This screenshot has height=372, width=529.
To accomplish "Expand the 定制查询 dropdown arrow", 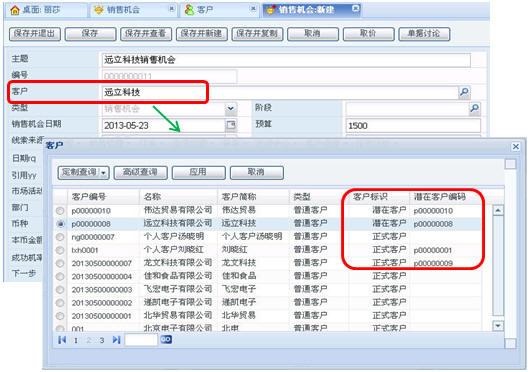I will pyautogui.click(x=103, y=173).
